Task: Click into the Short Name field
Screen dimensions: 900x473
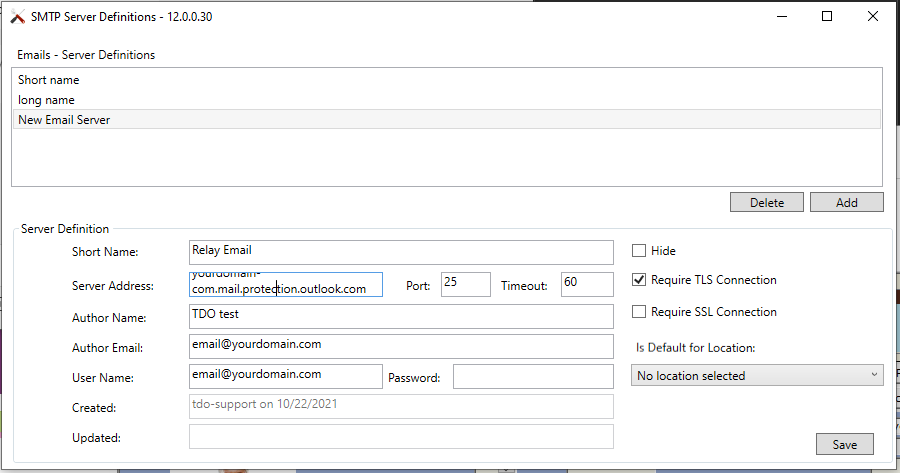Action: [x=400, y=252]
